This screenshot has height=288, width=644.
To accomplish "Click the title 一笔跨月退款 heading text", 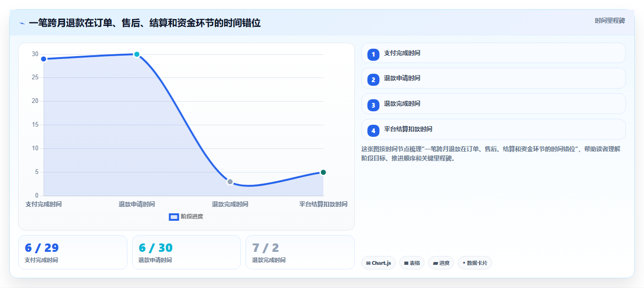I will coord(145,23).
